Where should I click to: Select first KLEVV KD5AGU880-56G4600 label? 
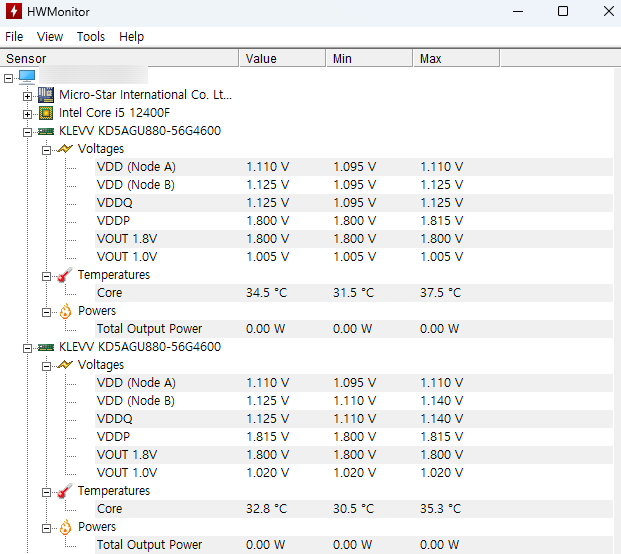point(140,131)
